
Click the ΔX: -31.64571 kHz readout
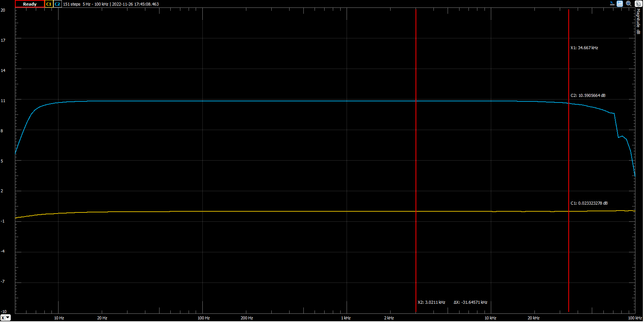coord(470,302)
